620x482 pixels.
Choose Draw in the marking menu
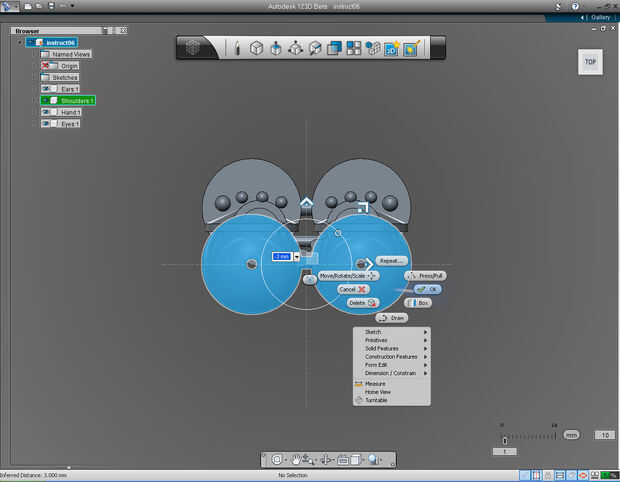tap(391, 318)
